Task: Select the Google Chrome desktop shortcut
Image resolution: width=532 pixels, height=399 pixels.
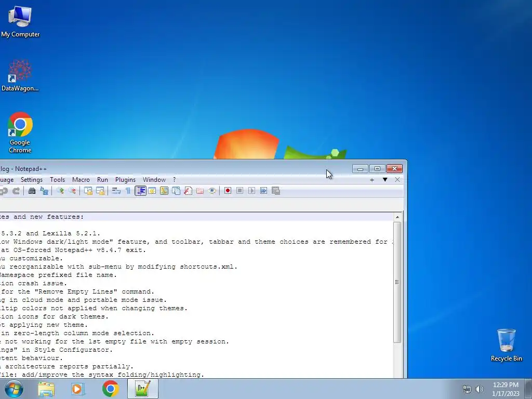Action: (20, 132)
